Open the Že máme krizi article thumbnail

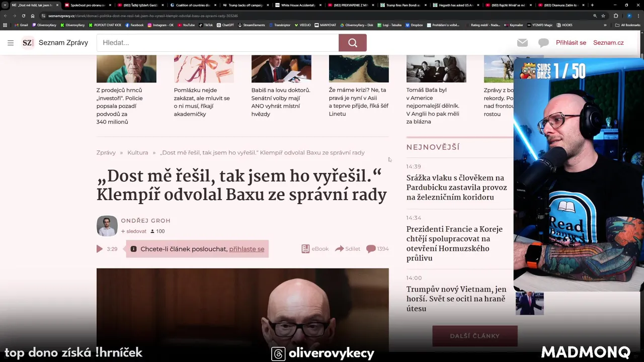coord(359,69)
